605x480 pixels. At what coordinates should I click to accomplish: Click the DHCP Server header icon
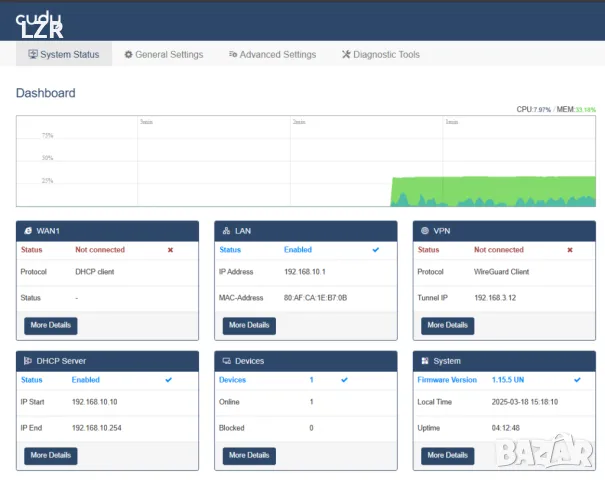coord(27,360)
